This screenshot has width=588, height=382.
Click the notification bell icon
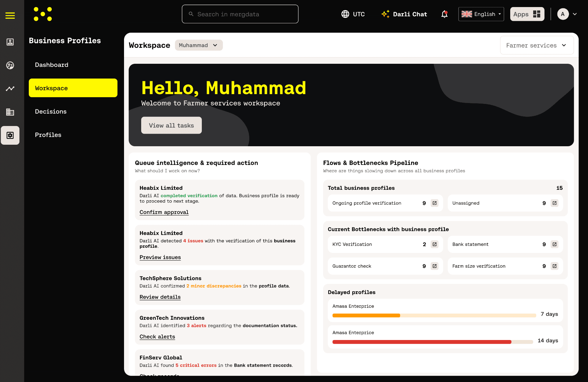[444, 14]
